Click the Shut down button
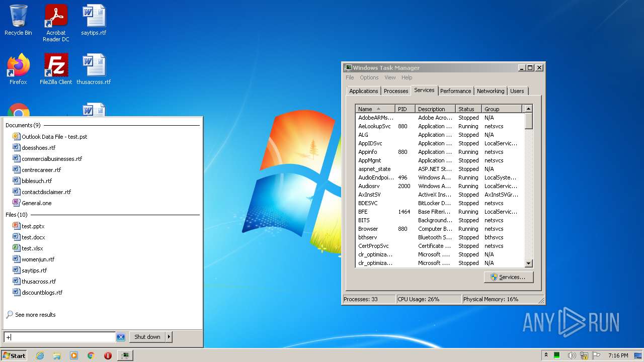This screenshot has width=644, height=362. point(147,337)
